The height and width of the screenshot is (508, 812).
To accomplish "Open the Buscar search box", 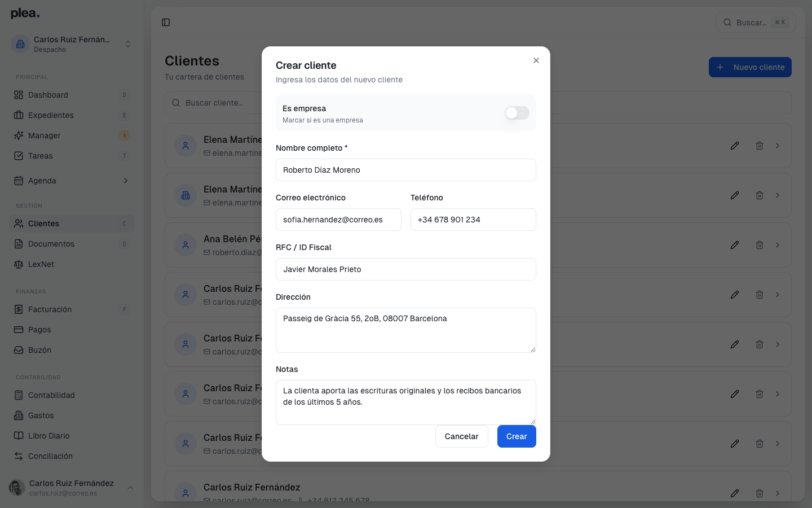I will pos(756,23).
